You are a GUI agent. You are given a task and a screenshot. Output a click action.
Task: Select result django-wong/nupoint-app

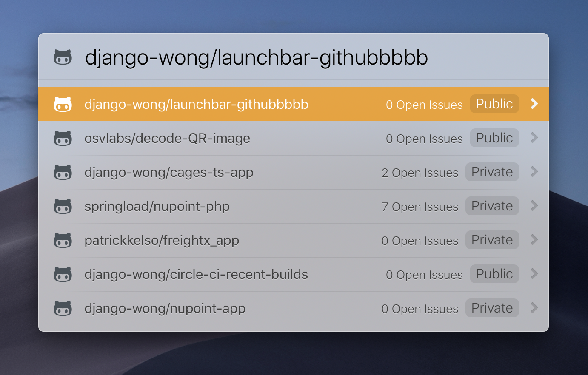click(294, 308)
